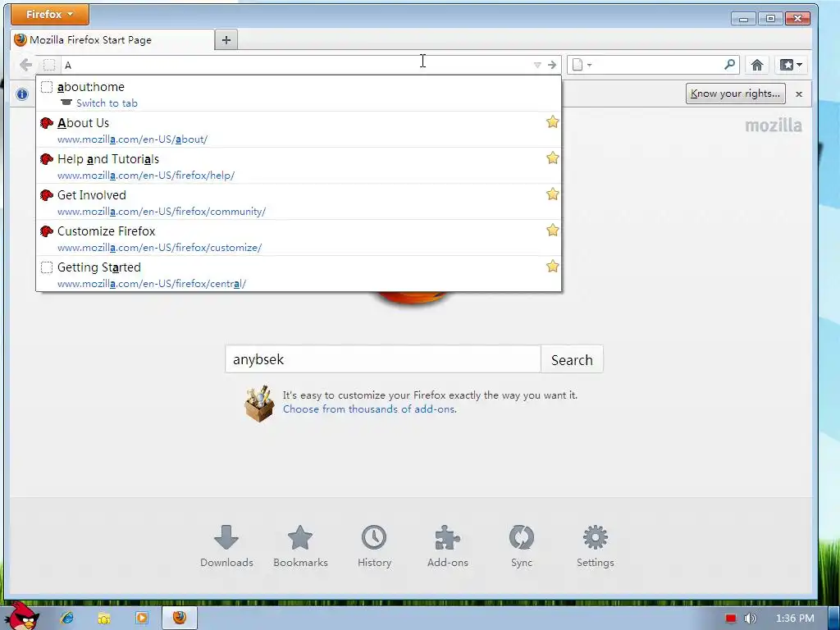
Task: Click the red flag tray icon
Action: (730, 619)
